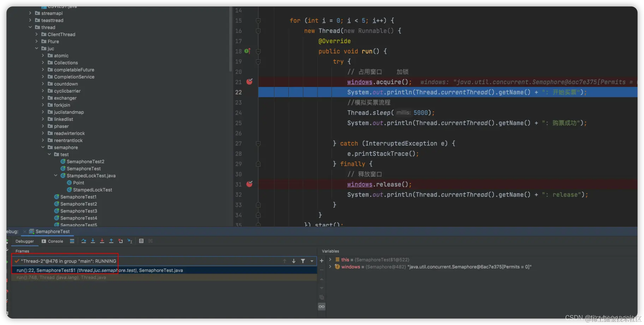Switch to the Console tab
The width and height of the screenshot is (644, 325).
coord(52,241)
